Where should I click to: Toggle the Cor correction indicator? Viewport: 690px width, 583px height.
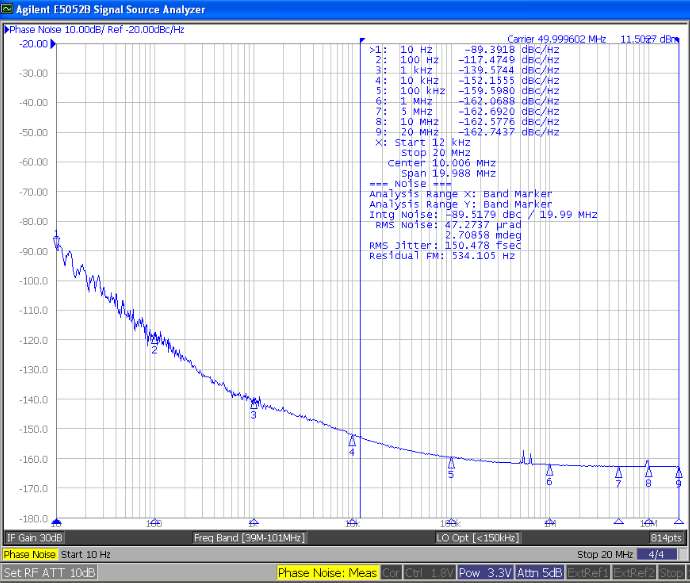click(390, 573)
